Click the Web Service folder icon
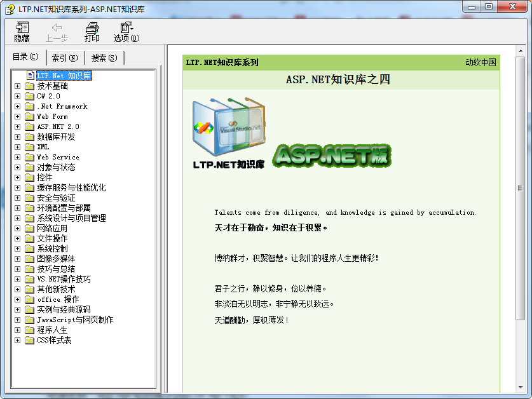 click(x=29, y=157)
